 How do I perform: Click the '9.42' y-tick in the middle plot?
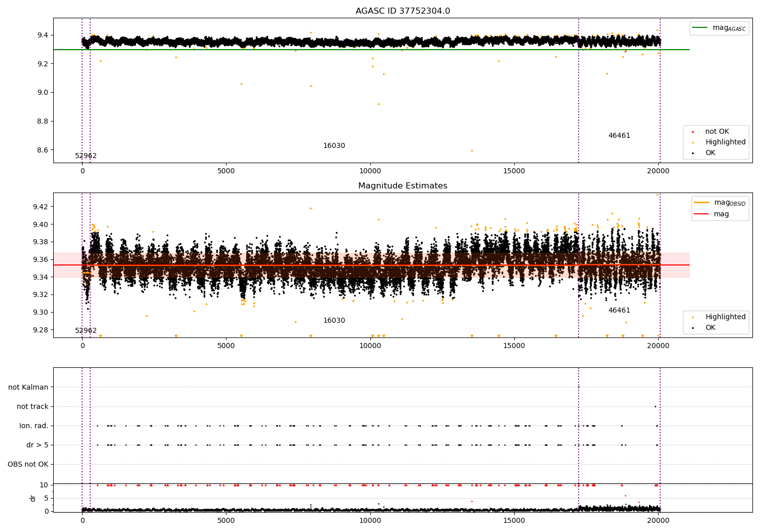click(41, 207)
